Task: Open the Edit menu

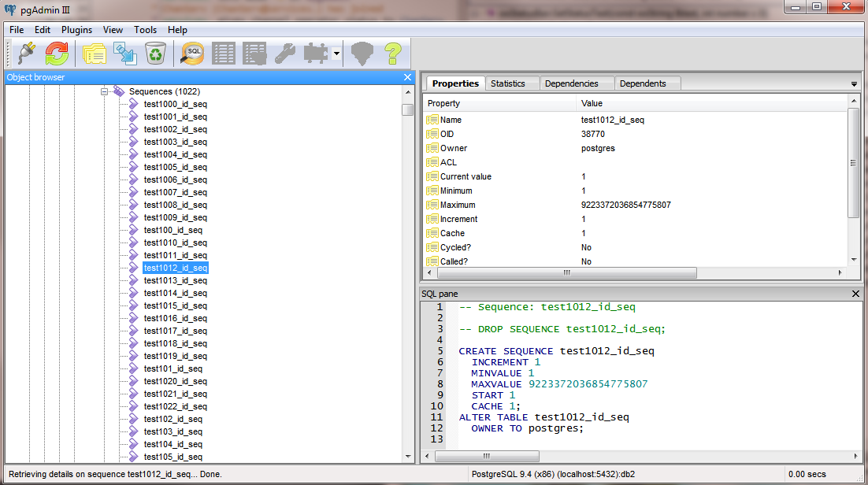Action: point(42,30)
